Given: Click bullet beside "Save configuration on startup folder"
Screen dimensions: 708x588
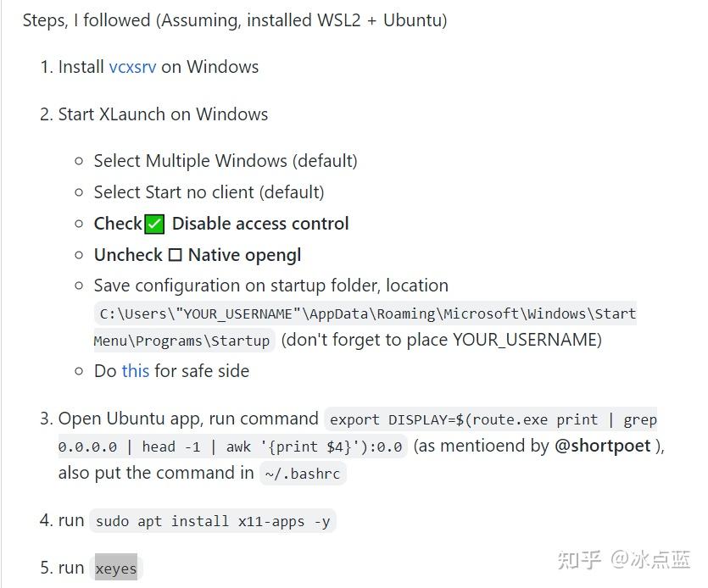Looking at the screenshot, I should click(x=79, y=286).
